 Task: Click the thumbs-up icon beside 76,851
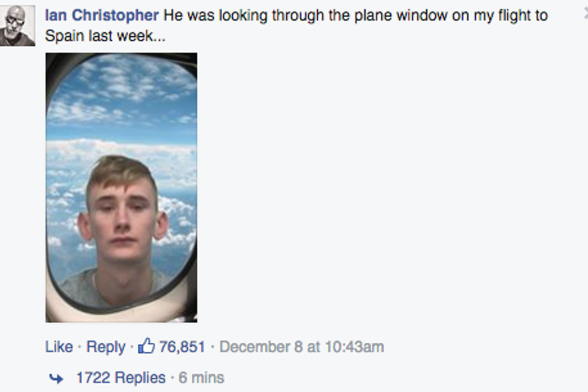(146, 346)
